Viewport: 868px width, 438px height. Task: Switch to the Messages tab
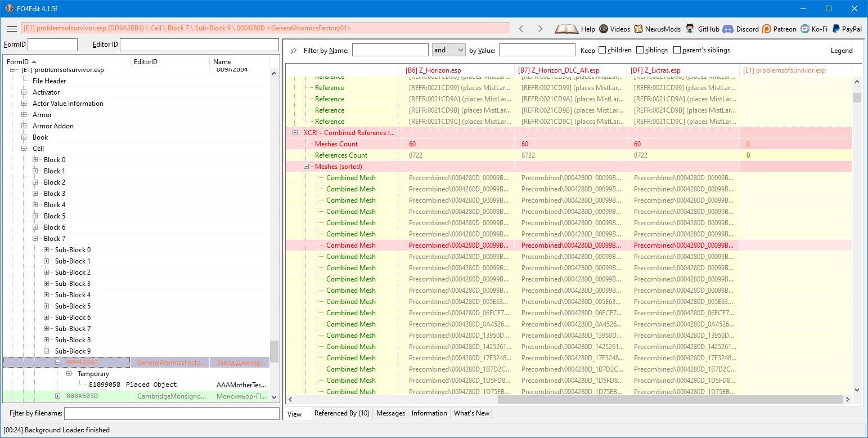click(390, 413)
